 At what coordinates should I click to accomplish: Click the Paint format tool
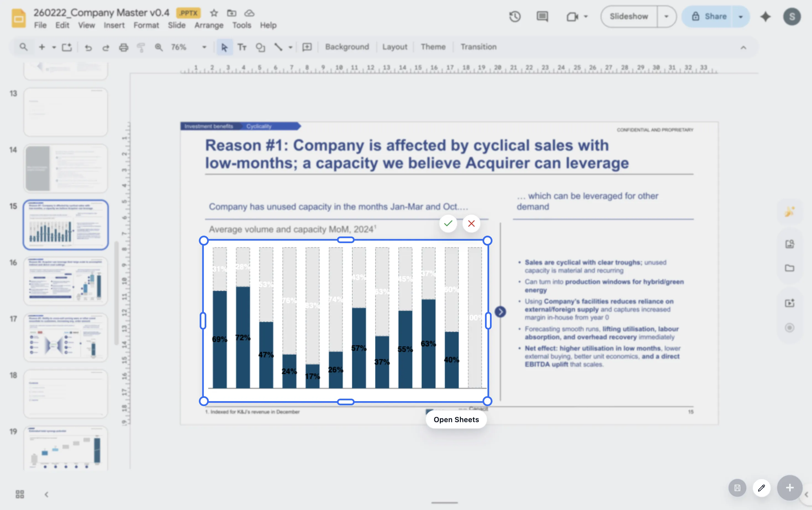(141, 47)
